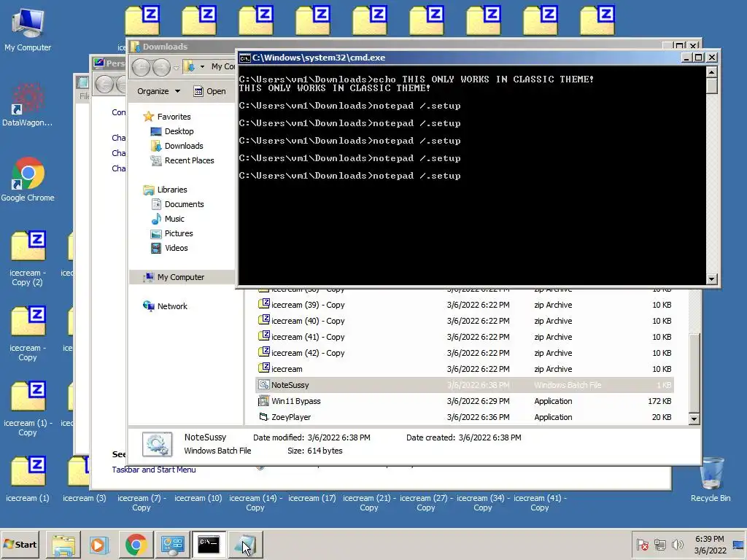Click the Start button
The image size is (747, 560).
pos(20,544)
